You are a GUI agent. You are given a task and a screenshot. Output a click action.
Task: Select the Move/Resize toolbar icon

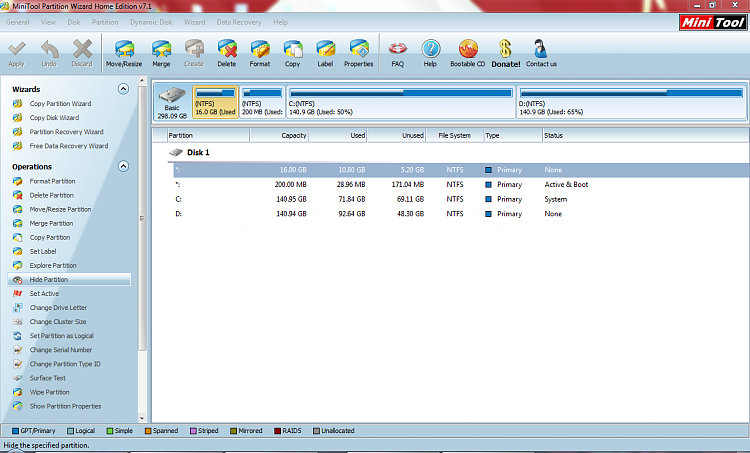(x=124, y=49)
